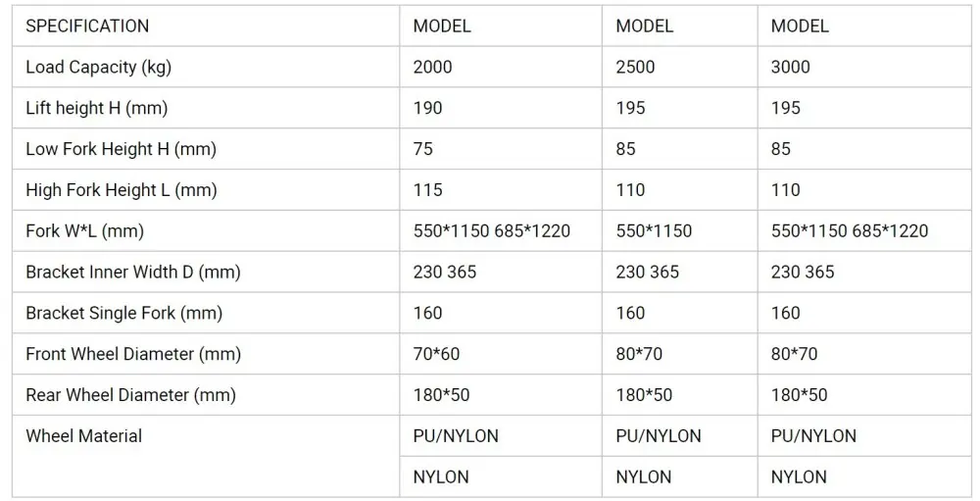Click the Lift height H (mm) label
980x501 pixels.
coord(96,109)
